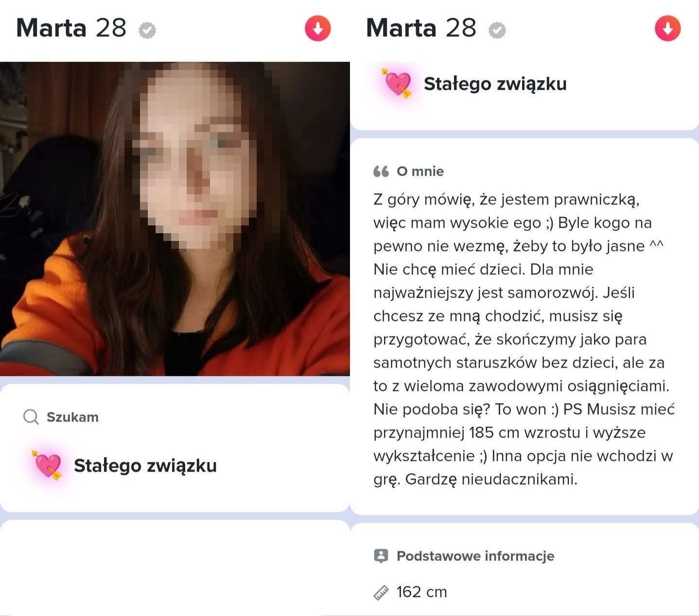Viewport: 699px width, 616px height.
Task: Click the heart-with-arrow icon in the left panel
Action: click(x=48, y=465)
